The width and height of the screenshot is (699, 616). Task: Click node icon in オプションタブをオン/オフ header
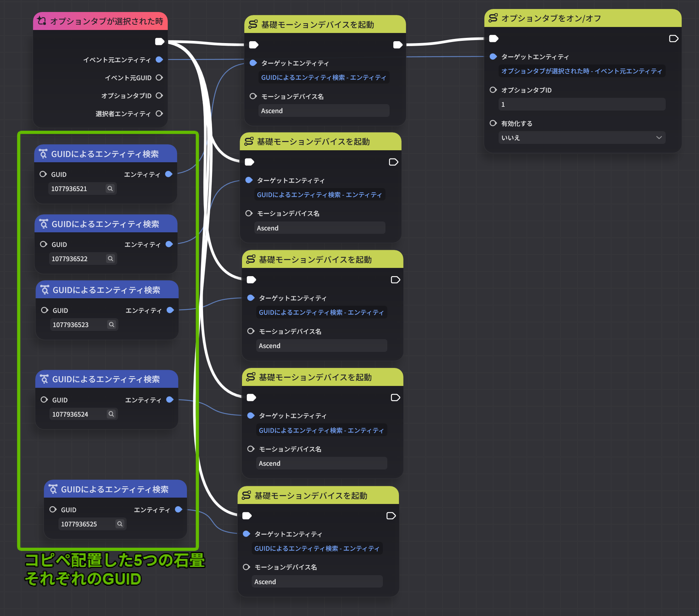pos(493,18)
